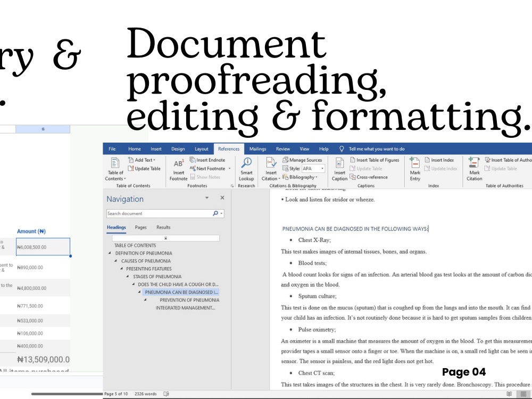The width and height of the screenshot is (532, 399).
Task: Open Footnotes dialog launcher
Action: [x=232, y=186]
